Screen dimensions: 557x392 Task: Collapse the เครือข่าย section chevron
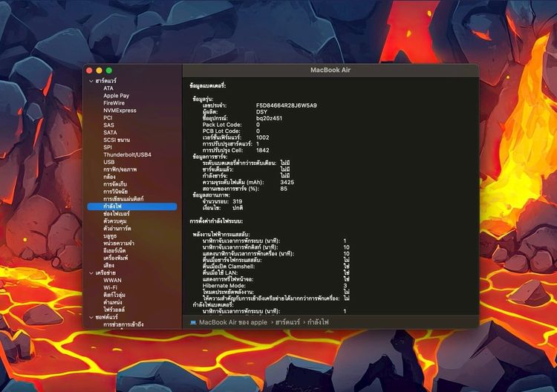(x=91, y=272)
